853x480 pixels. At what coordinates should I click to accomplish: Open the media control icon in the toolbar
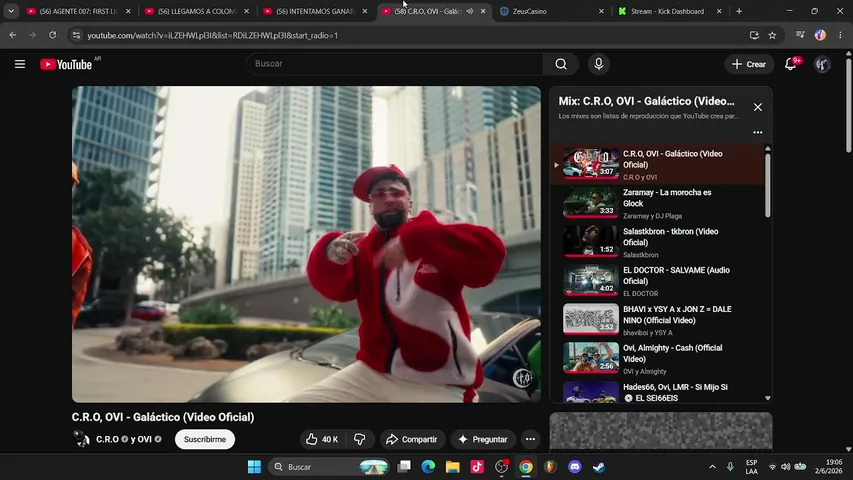[800, 35]
